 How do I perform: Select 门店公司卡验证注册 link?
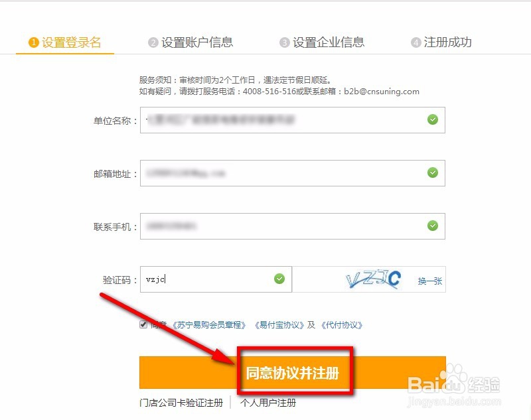coord(181,403)
